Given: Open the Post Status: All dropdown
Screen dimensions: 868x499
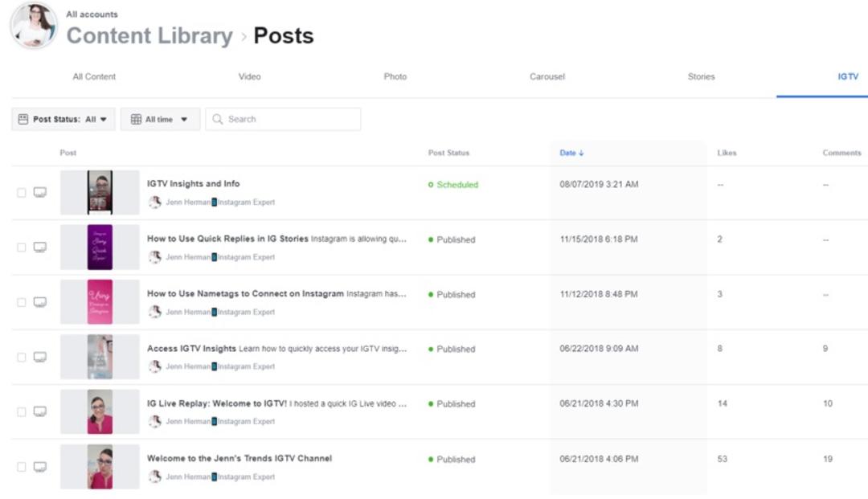Looking at the screenshot, I should pos(63,119).
